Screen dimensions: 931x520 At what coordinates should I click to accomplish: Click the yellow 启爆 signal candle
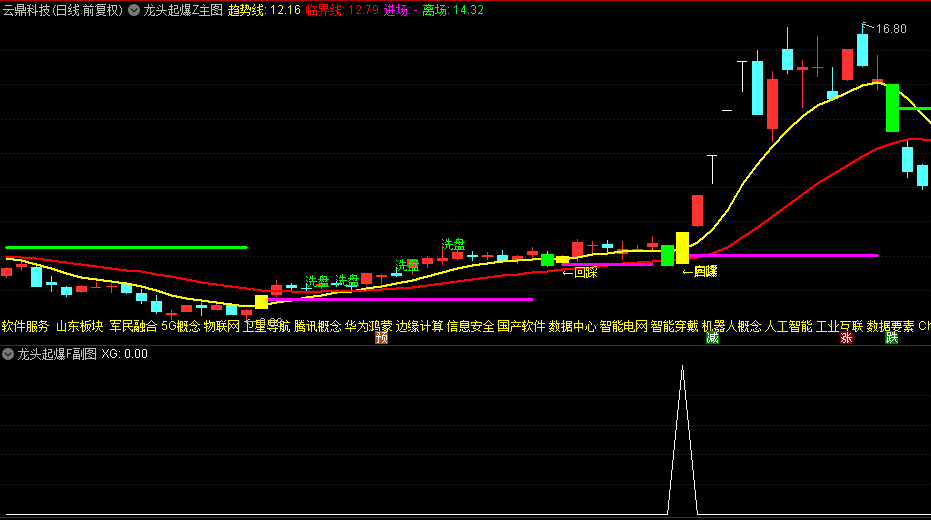682,248
